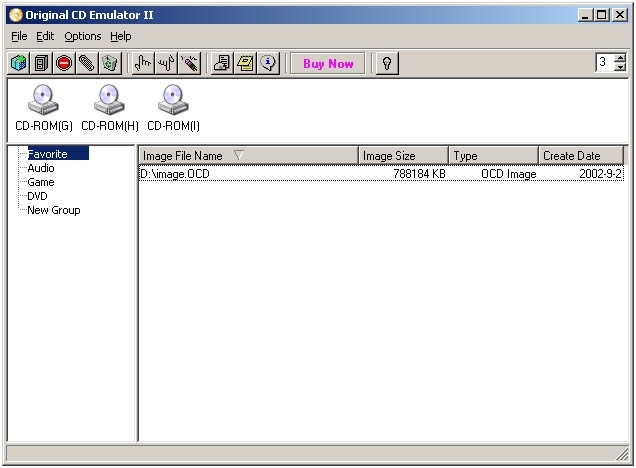Click the yellow notepad toolbar icon
Image resolution: width=636 pixels, height=468 pixels.
point(245,63)
